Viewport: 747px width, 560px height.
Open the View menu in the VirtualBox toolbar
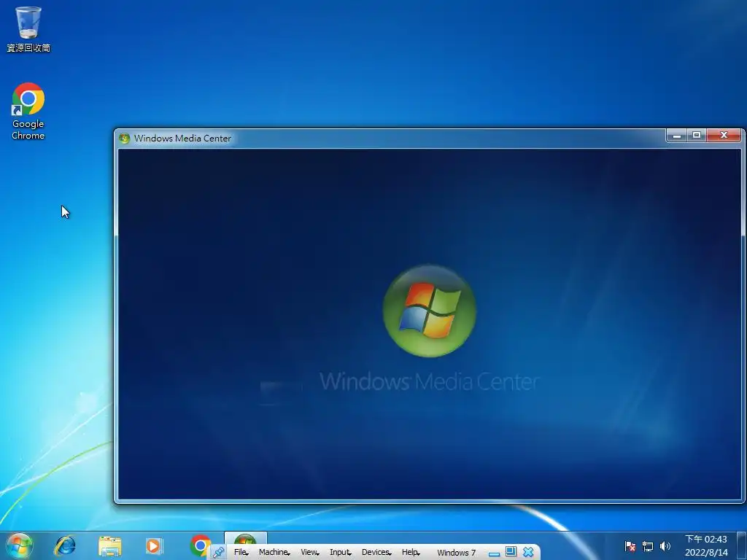[x=309, y=553]
